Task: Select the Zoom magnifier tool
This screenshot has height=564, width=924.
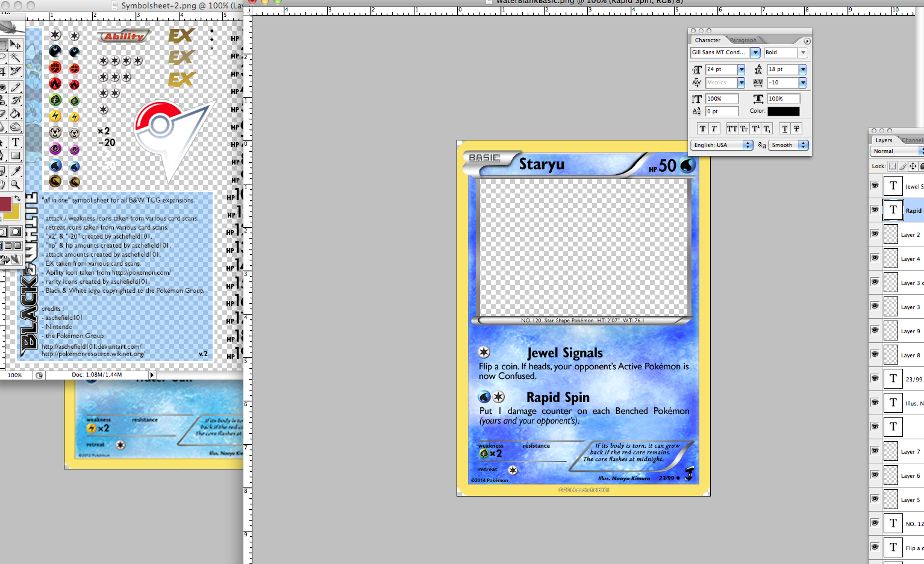Action: (15, 184)
